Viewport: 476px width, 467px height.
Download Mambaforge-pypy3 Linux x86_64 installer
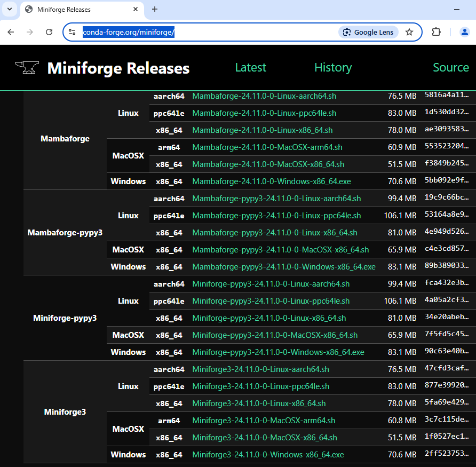click(275, 233)
